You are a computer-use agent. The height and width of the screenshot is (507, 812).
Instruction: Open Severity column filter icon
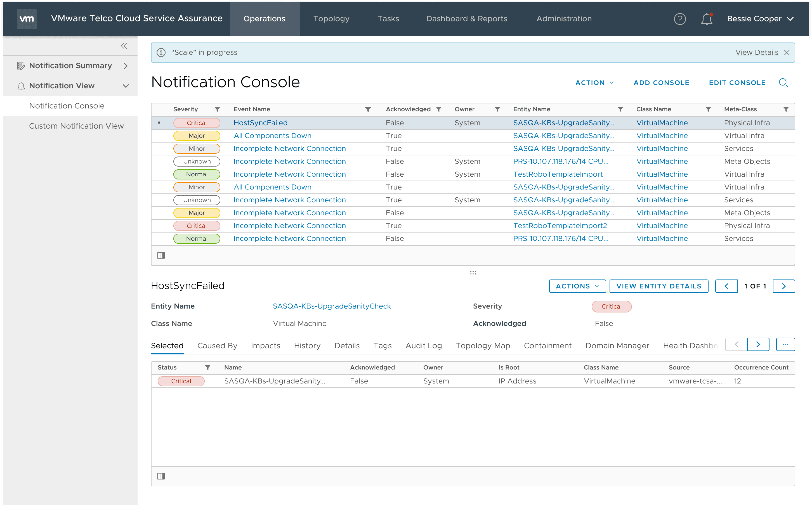(x=217, y=109)
